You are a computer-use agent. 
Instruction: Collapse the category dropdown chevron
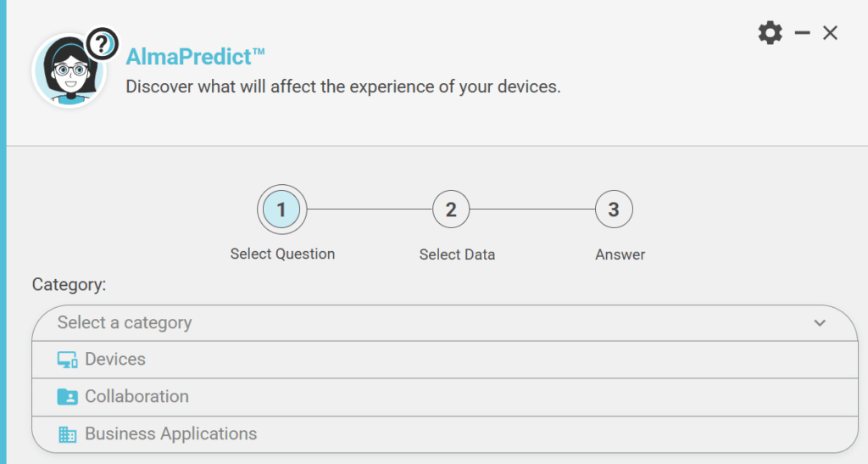point(820,323)
